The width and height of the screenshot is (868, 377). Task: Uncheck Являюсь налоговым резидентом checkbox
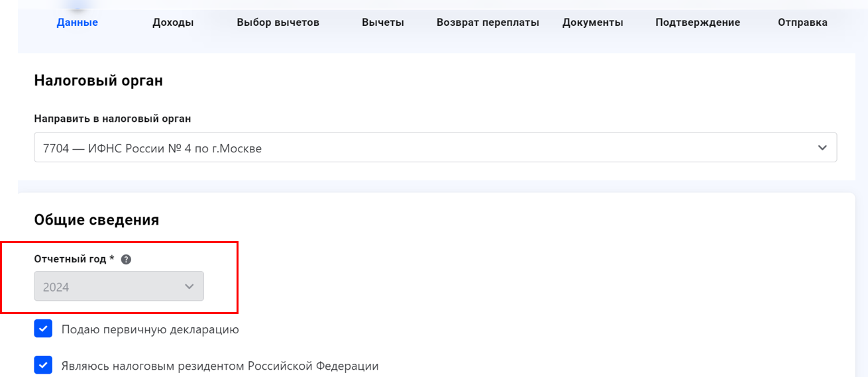[x=43, y=365]
